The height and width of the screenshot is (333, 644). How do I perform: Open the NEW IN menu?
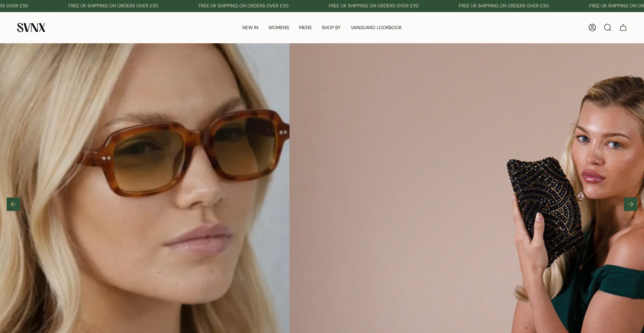click(x=250, y=27)
